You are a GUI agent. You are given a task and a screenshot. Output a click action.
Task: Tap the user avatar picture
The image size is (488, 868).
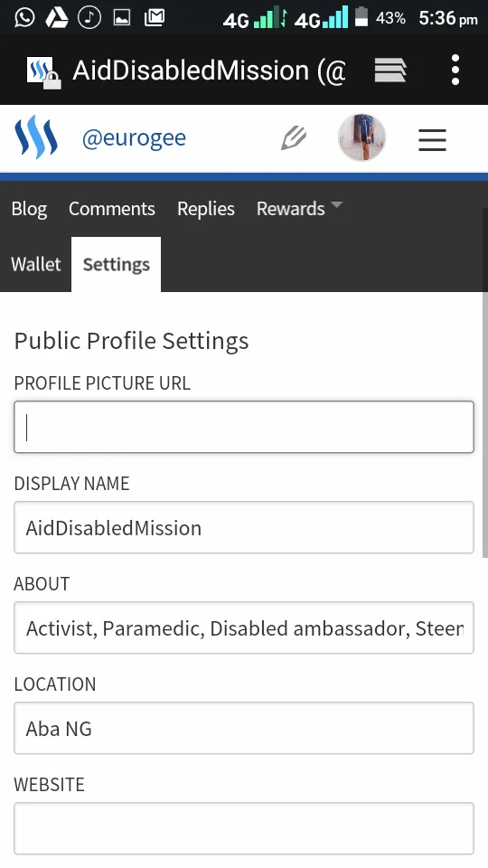point(361,137)
